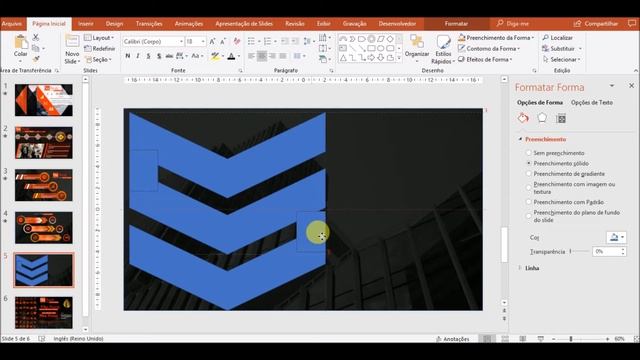Image resolution: width=640 pixels, height=360 pixels.
Task: Select the oval shape in shapes gallery
Action: pos(380,49)
